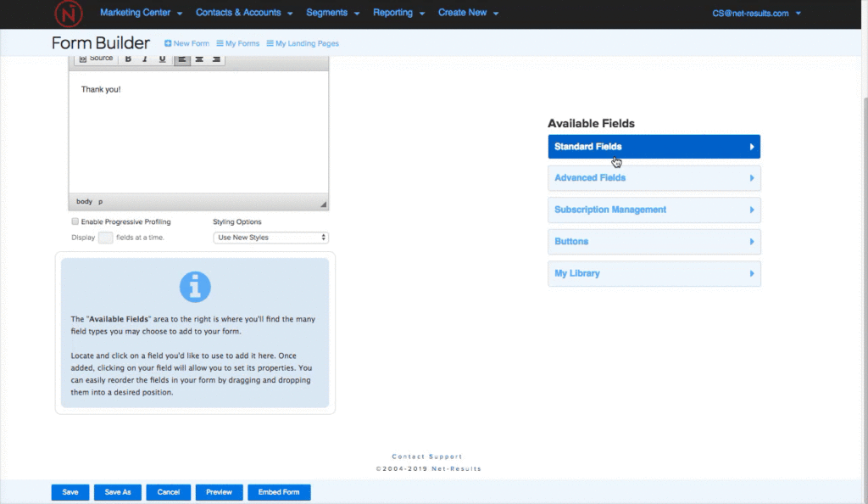Align text left in editor
The image size is (868, 504).
[182, 59]
